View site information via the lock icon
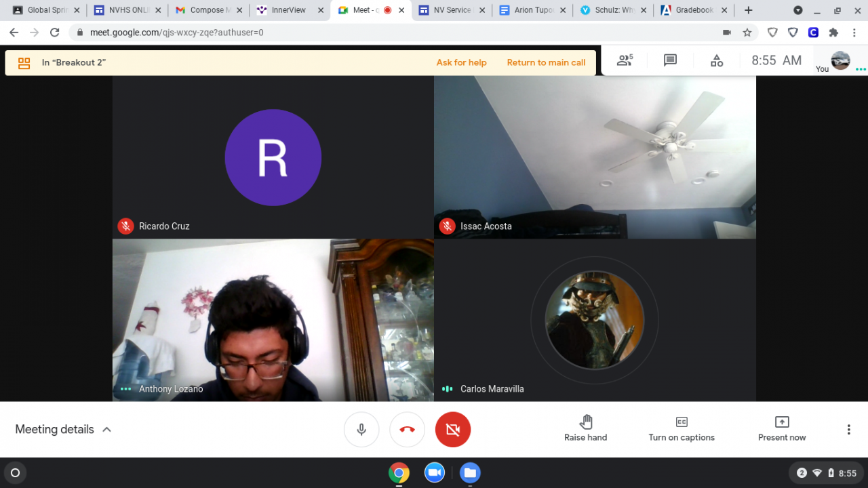Image resolution: width=868 pixels, height=488 pixels. [x=80, y=33]
